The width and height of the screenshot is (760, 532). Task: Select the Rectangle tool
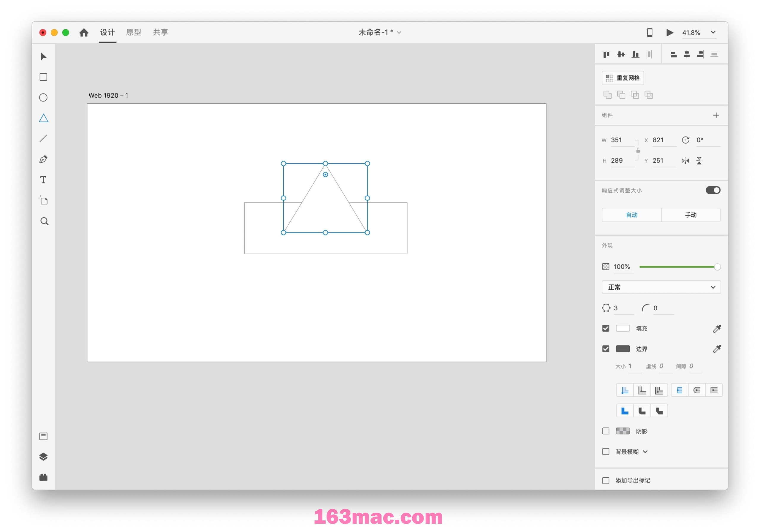pos(43,77)
